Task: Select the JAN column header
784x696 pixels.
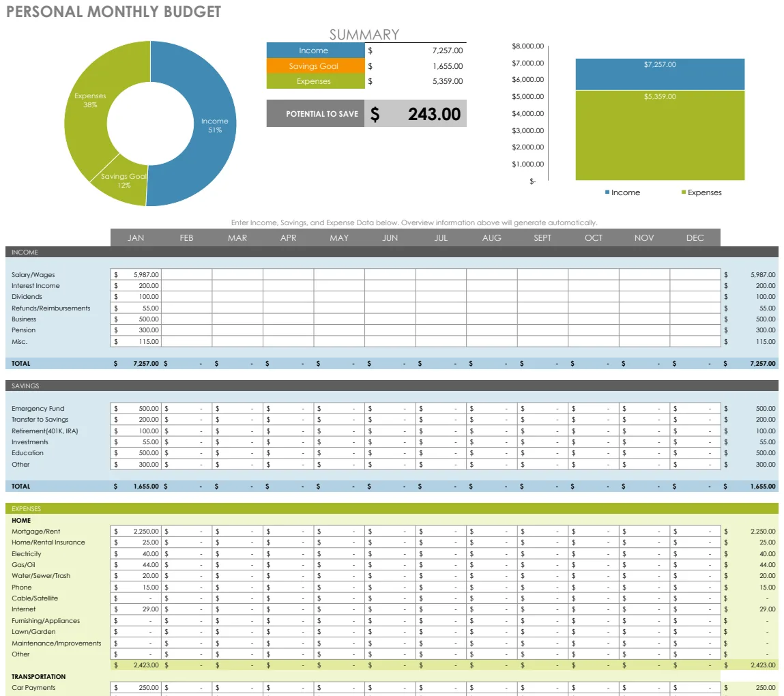Action: pos(136,238)
